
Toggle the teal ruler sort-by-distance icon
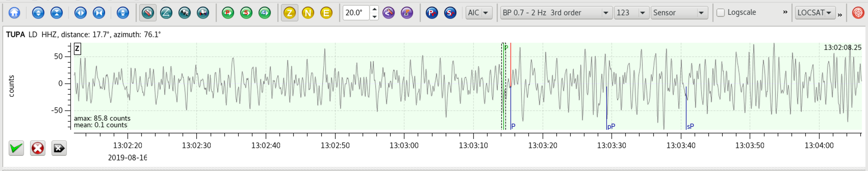[148, 13]
